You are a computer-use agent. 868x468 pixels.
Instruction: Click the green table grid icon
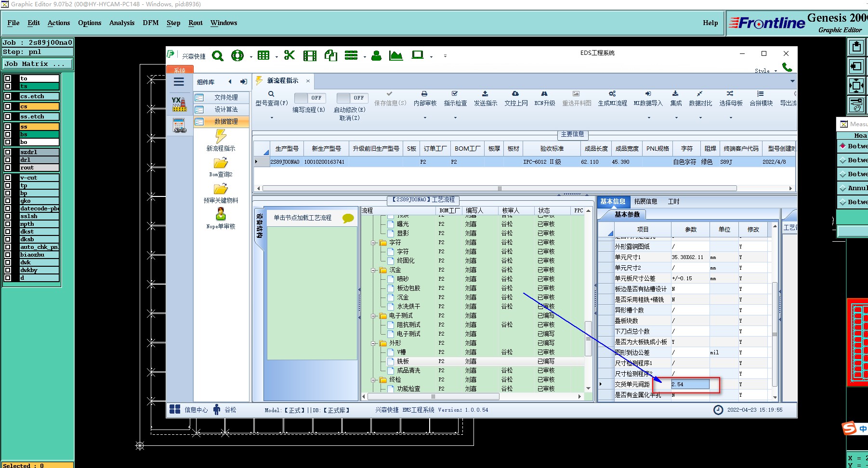click(263, 55)
